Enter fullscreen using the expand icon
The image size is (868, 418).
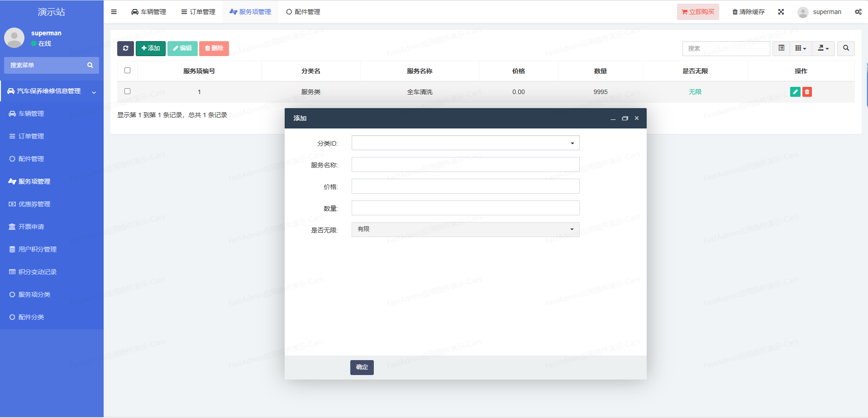pyautogui.click(x=781, y=12)
